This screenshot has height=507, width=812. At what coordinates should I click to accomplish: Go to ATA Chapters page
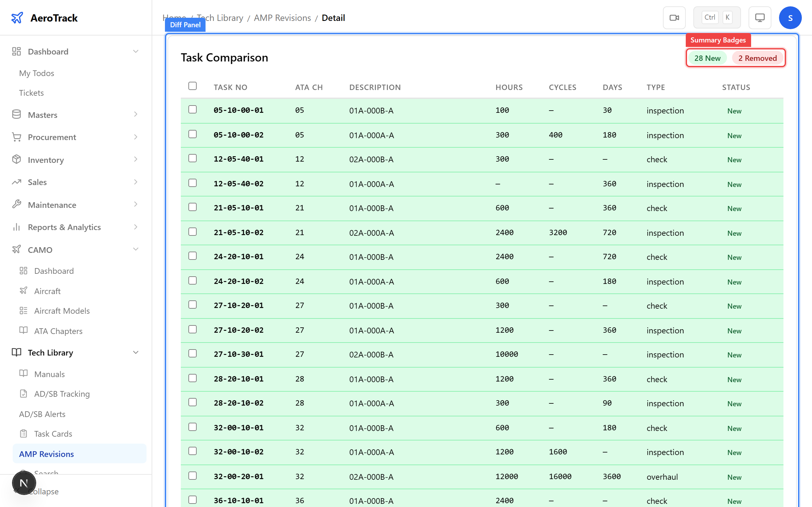click(58, 331)
